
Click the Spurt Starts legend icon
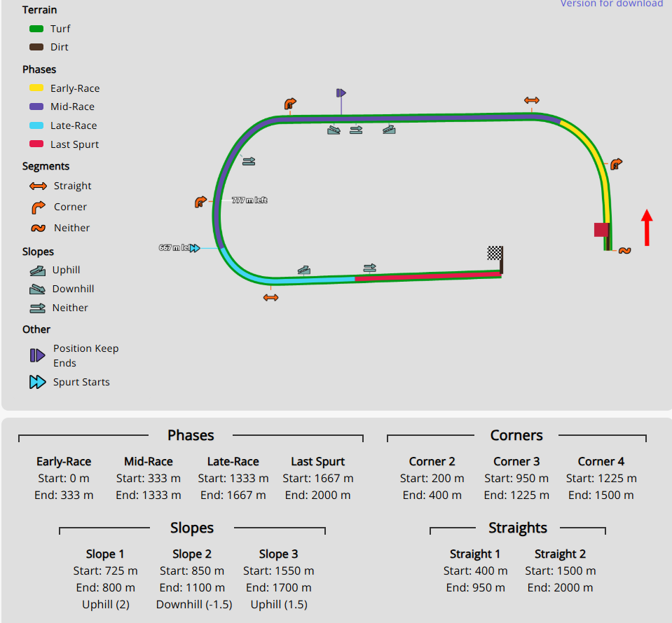coord(38,382)
